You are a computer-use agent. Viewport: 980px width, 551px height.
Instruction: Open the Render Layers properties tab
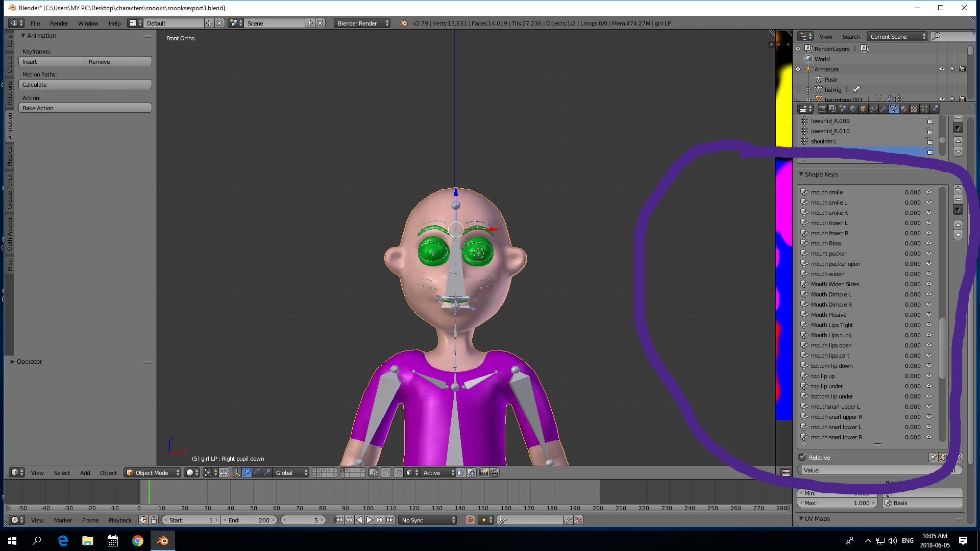(x=832, y=109)
